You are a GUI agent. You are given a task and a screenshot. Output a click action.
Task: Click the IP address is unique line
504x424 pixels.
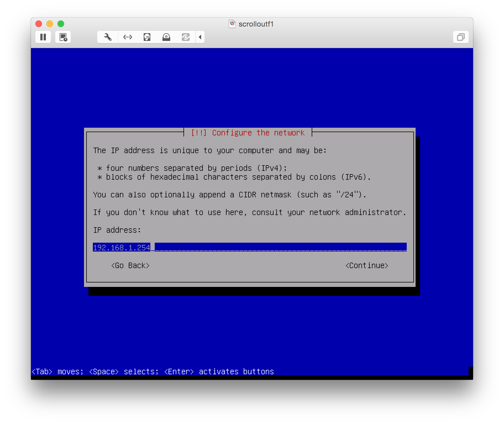(x=210, y=151)
